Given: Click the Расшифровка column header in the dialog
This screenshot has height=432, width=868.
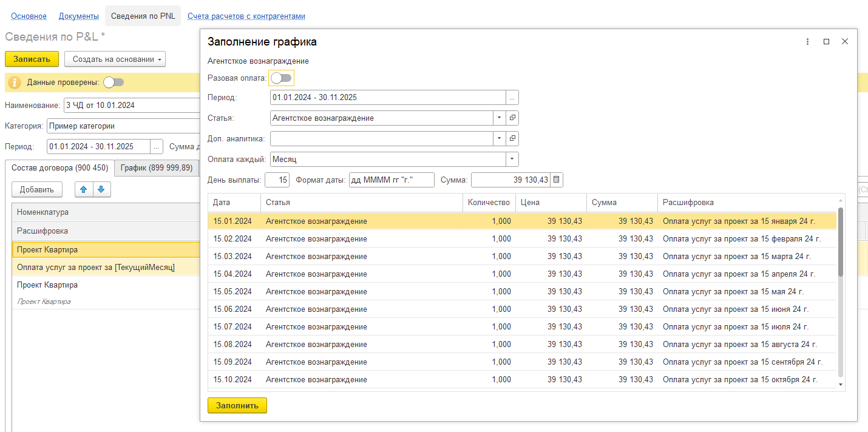Looking at the screenshot, I should pyautogui.click(x=747, y=203).
